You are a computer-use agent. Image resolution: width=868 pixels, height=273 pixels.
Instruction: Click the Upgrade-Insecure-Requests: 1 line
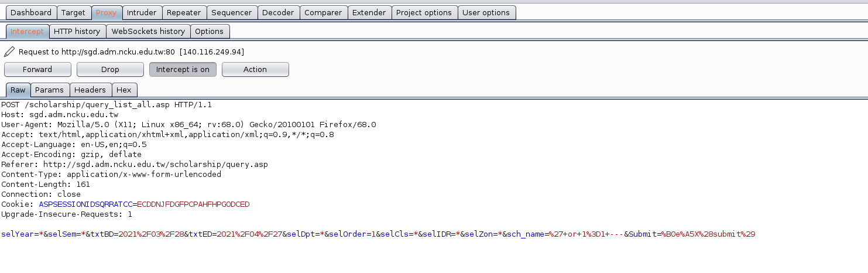67,214
